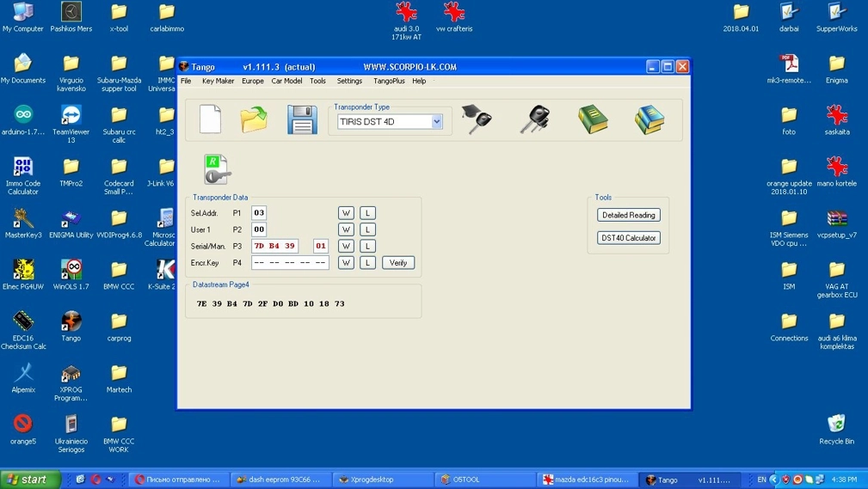Select the SupperWorks desktop icon

tap(836, 17)
